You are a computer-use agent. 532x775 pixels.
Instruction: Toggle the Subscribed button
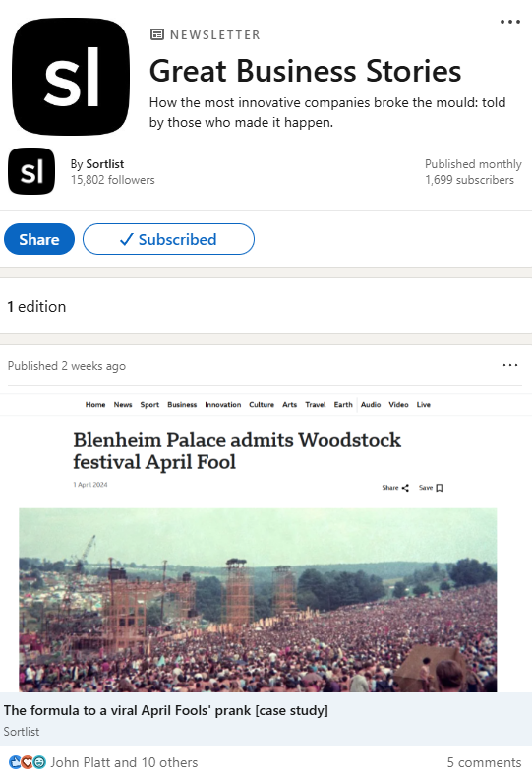coord(168,239)
